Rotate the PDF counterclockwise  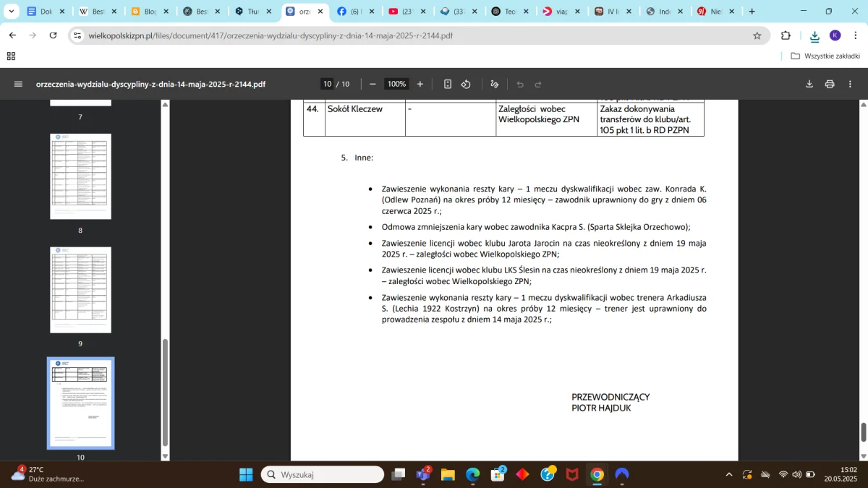click(x=466, y=84)
